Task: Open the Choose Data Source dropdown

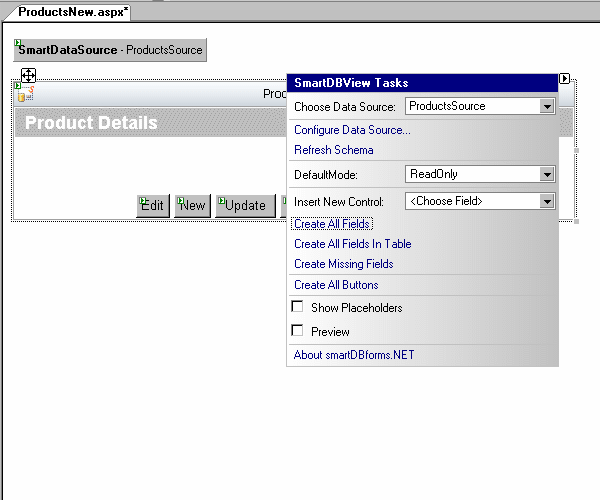Action: tap(547, 106)
